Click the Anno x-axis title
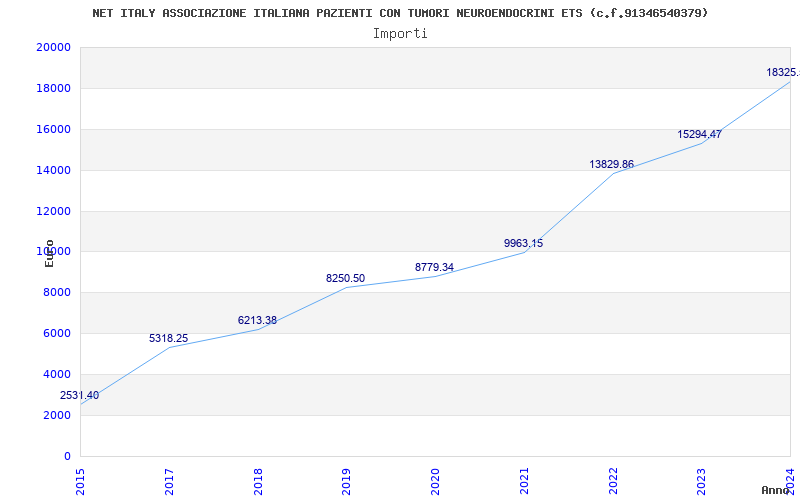 [x=776, y=490]
